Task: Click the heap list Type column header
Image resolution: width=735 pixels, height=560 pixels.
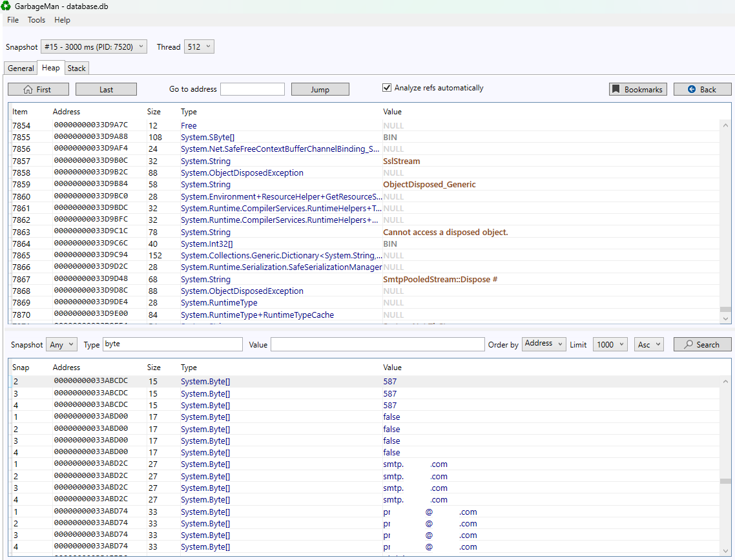Action: point(189,112)
